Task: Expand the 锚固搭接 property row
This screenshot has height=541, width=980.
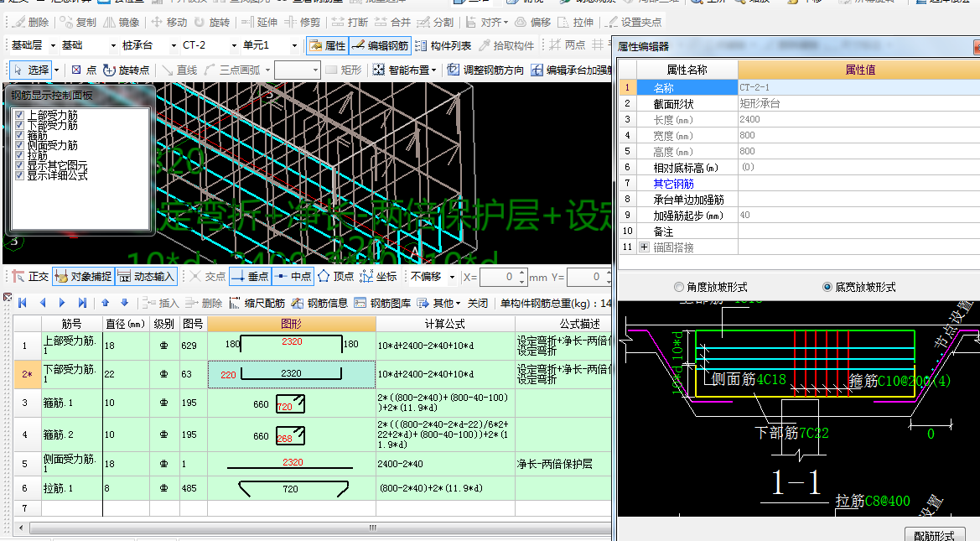Action: [x=644, y=247]
